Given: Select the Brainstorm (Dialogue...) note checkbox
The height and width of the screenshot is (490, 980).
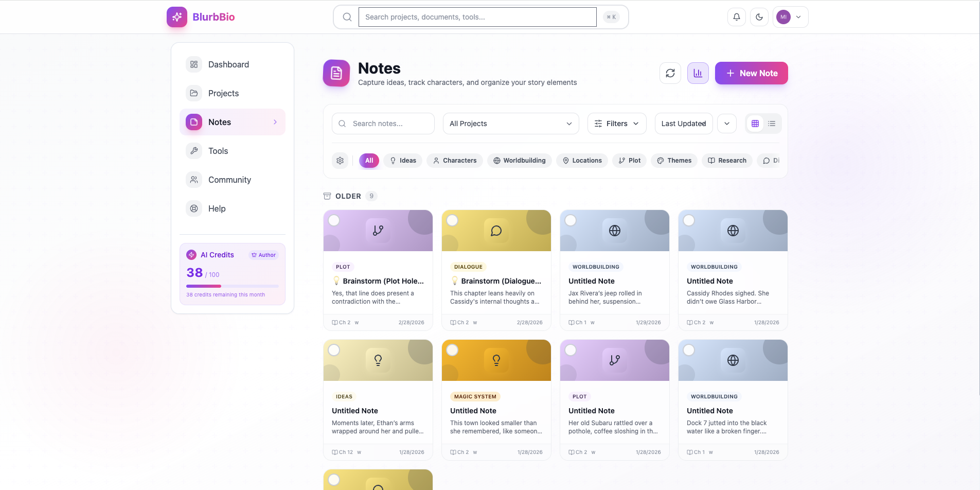Looking at the screenshot, I should click(452, 220).
